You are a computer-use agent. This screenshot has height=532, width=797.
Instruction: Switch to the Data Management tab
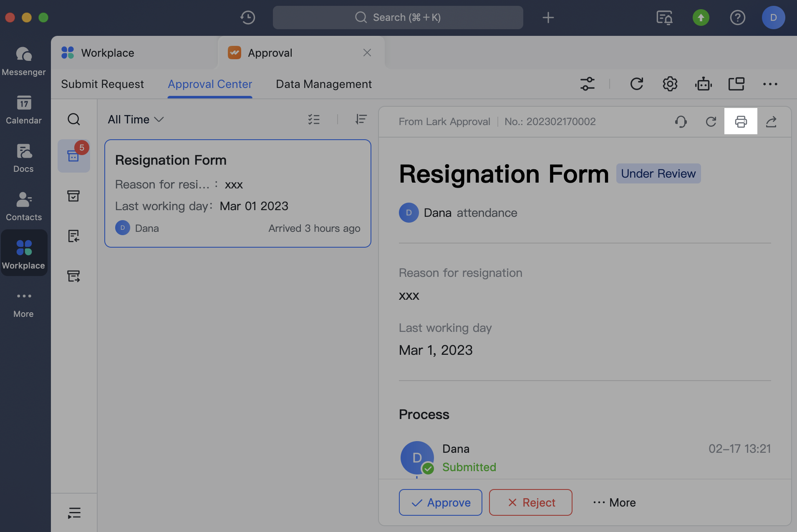coord(323,84)
